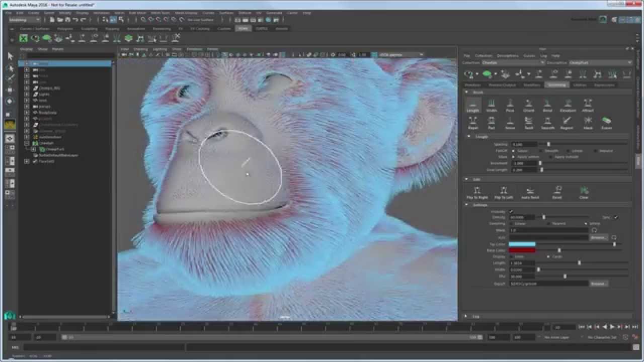Image resolution: width=644 pixels, height=362 pixels.
Task: Select the Length grooming brush
Action: pos(473,105)
